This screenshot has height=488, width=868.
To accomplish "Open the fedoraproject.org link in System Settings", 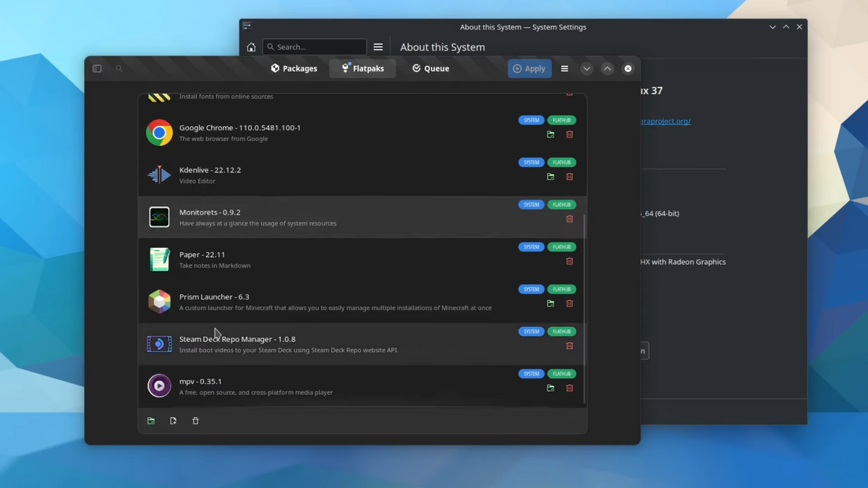I will point(664,121).
